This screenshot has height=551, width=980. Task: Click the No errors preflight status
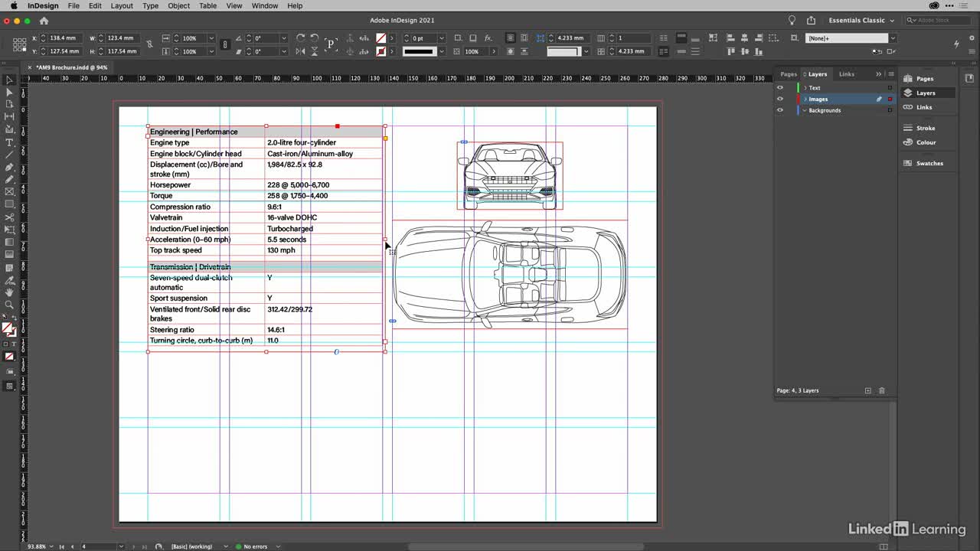[x=252, y=546]
